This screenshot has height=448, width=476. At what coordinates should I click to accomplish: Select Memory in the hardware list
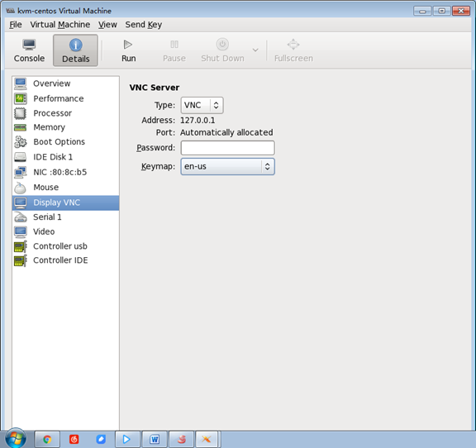click(65, 127)
